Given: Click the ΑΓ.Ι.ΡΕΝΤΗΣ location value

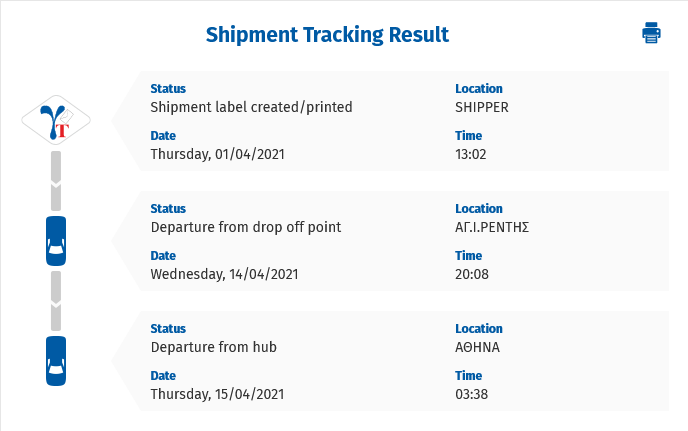Looking at the screenshot, I should [x=492, y=227].
